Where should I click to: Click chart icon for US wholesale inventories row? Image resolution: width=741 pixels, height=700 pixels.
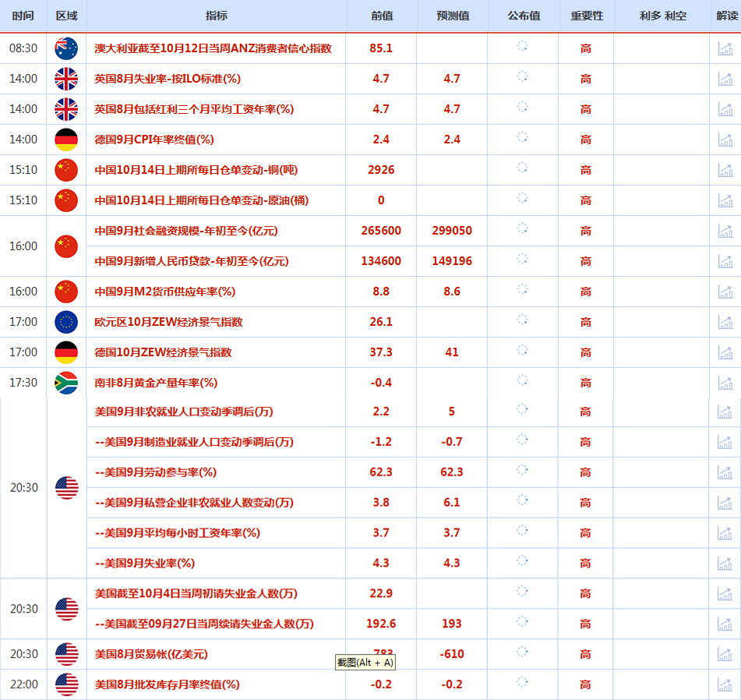tap(725, 684)
